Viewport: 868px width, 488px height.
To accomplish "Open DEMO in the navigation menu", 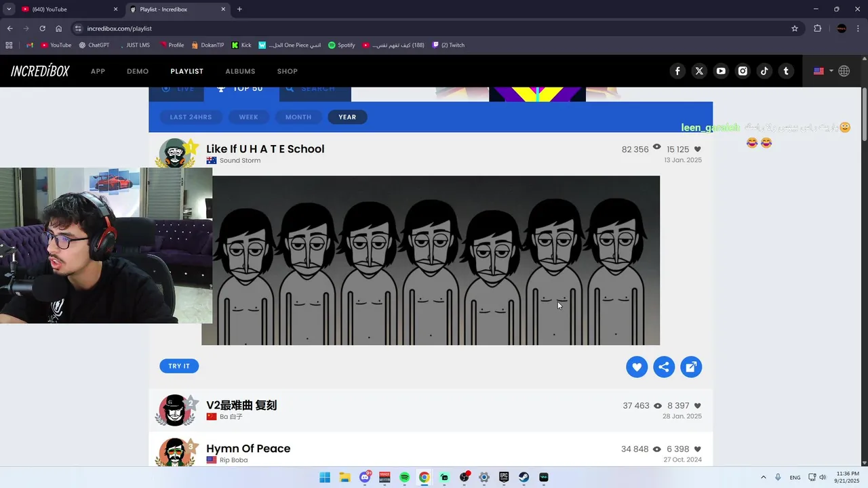I will [138, 71].
